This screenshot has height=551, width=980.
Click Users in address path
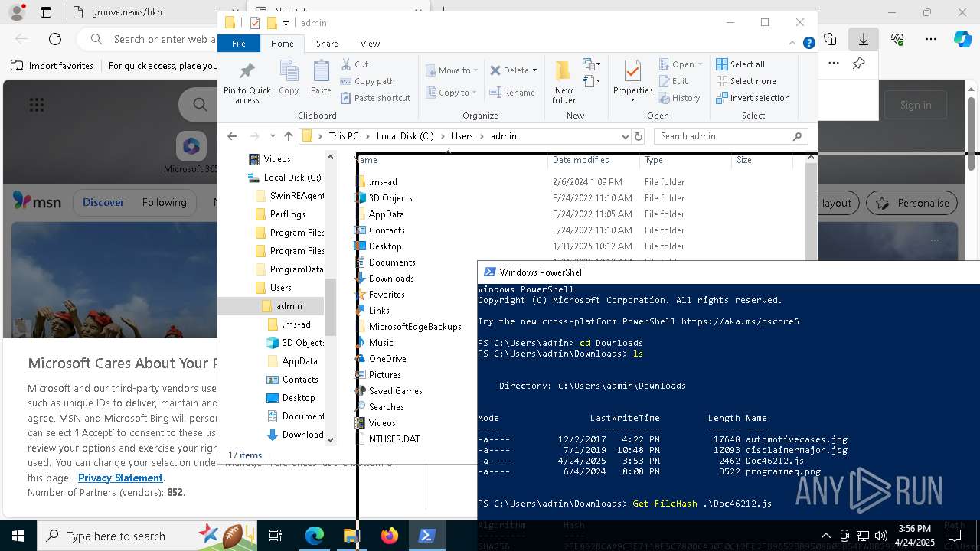(x=462, y=136)
